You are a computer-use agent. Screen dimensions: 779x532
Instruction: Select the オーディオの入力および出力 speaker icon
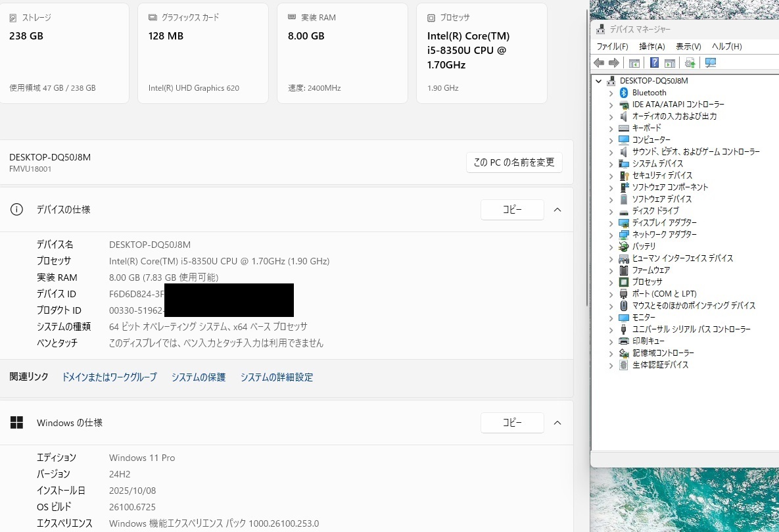(x=624, y=116)
